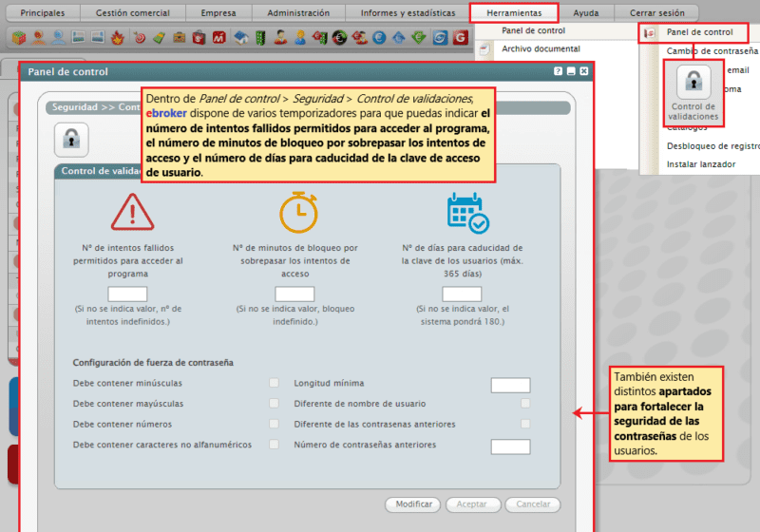Viewport: 760px width, 532px height.
Task: Click the green building toolbar icon
Action: 260,37
